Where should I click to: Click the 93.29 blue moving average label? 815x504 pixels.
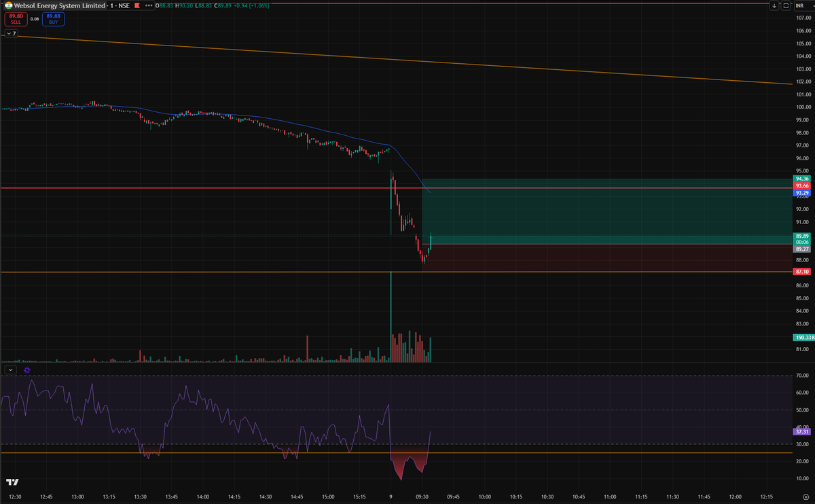(x=802, y=193)
